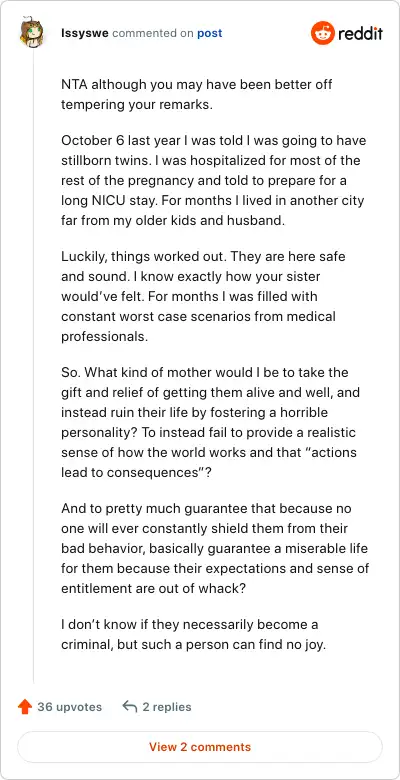Click the orange Reddit Snoo logo
400x780 pixels.
(x=323, y=33)
